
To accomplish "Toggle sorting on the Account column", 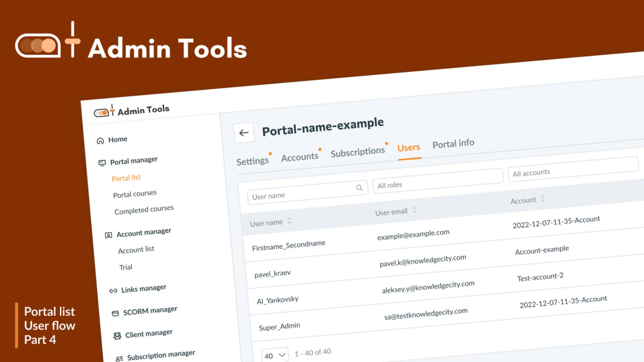I will tap(543, 199).
